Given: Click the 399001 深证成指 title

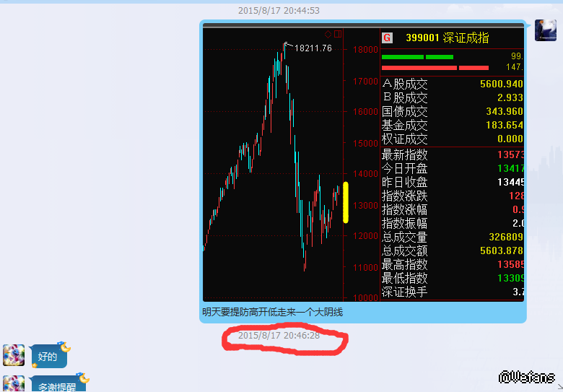Looking at the screenshot, I should [x=448, y=38].
